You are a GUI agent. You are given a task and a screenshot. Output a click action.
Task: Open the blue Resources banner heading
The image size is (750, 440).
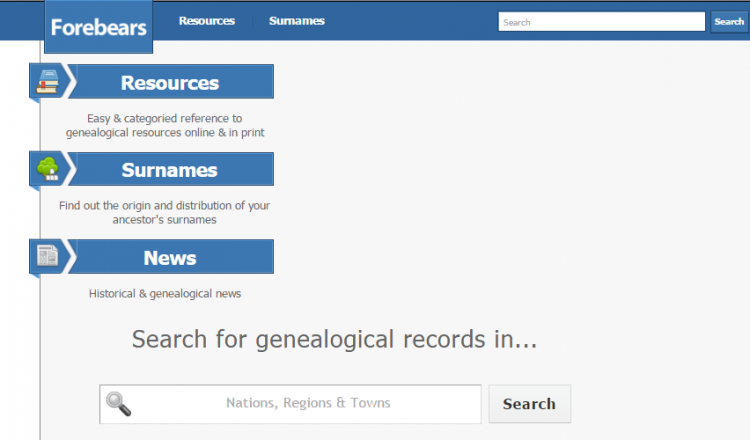pos(170,83)
